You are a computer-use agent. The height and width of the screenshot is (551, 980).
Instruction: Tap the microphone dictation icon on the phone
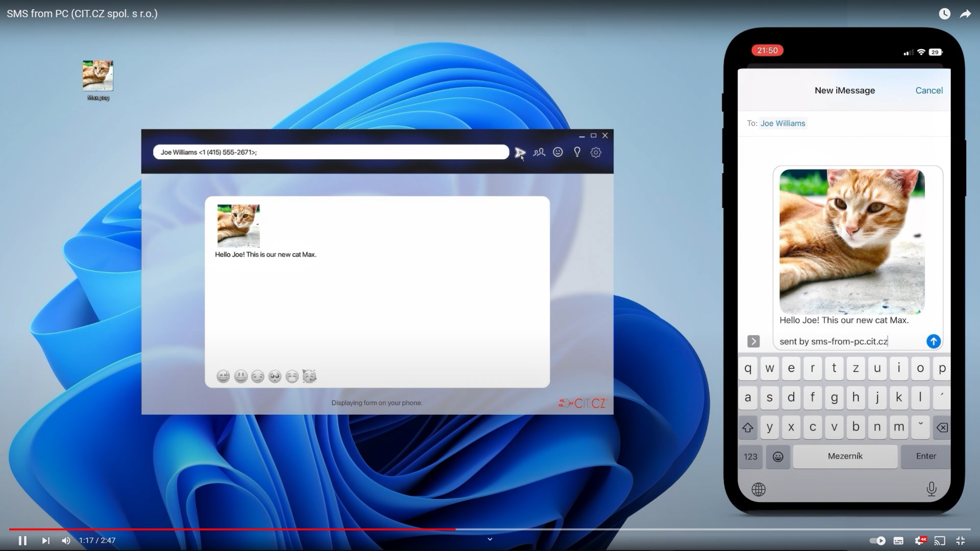point(931,489)
